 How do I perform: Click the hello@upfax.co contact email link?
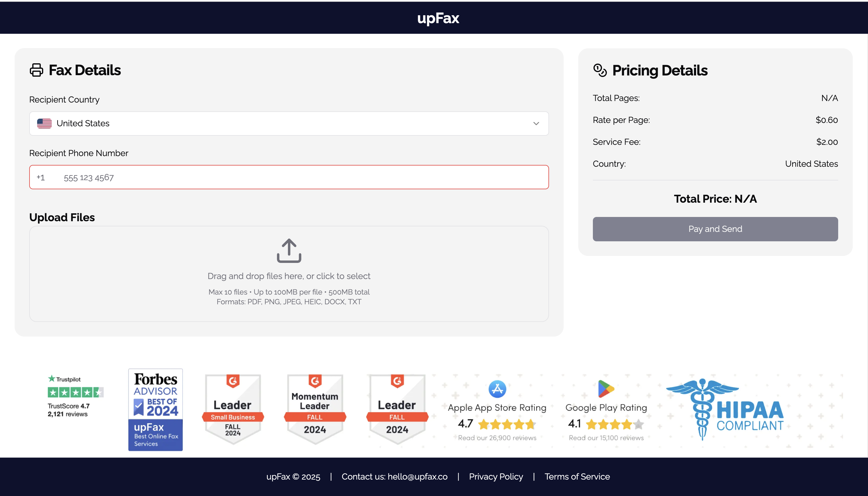pos(417,477)
